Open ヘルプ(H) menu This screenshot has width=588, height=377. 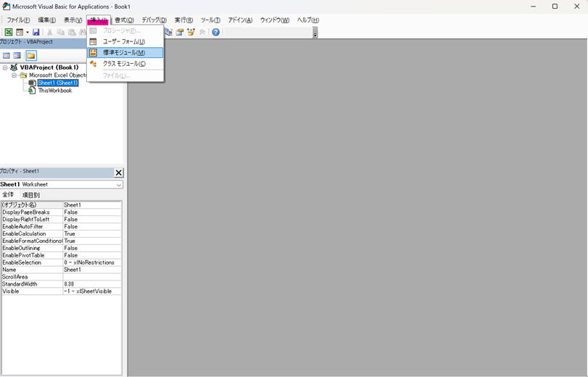click(308, 20)
